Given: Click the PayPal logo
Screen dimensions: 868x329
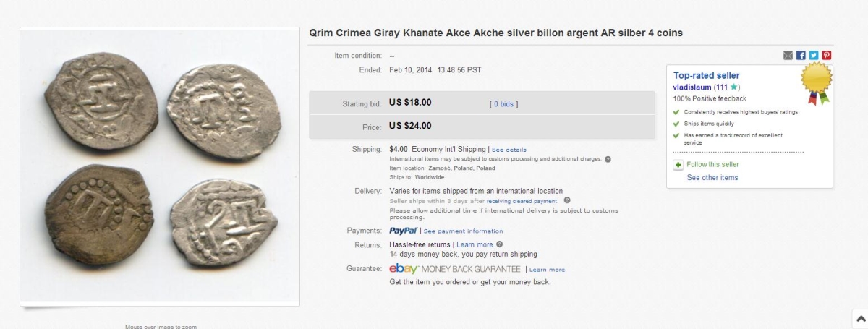Looking at the screenshot, I should 403,231.
